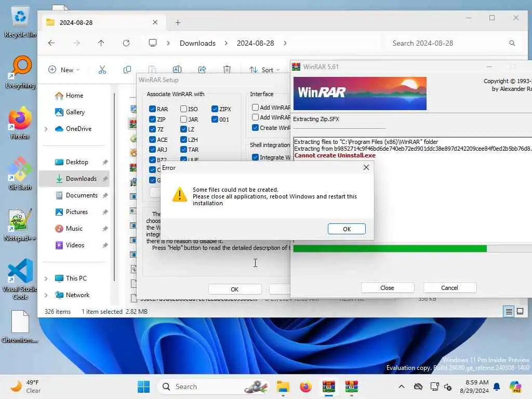Click the WinRAR extraction progress bar
This screenshot has width=532, height=399.
tap(413, 249)
